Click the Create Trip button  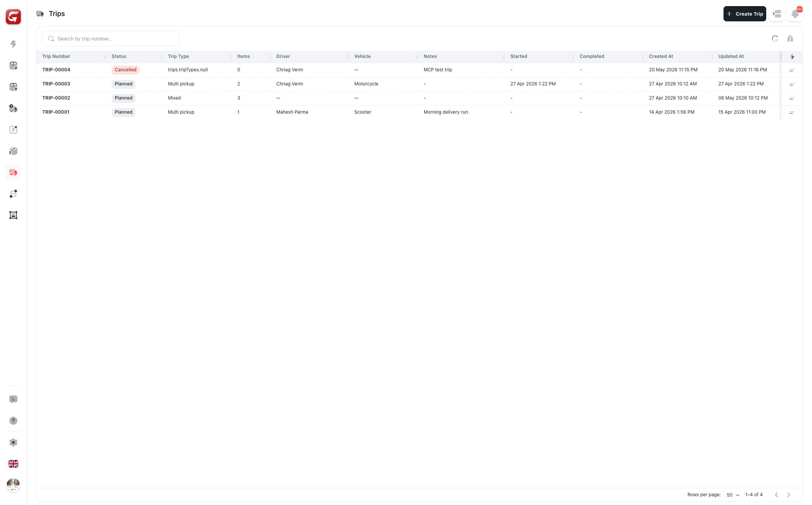click(744, 14)
